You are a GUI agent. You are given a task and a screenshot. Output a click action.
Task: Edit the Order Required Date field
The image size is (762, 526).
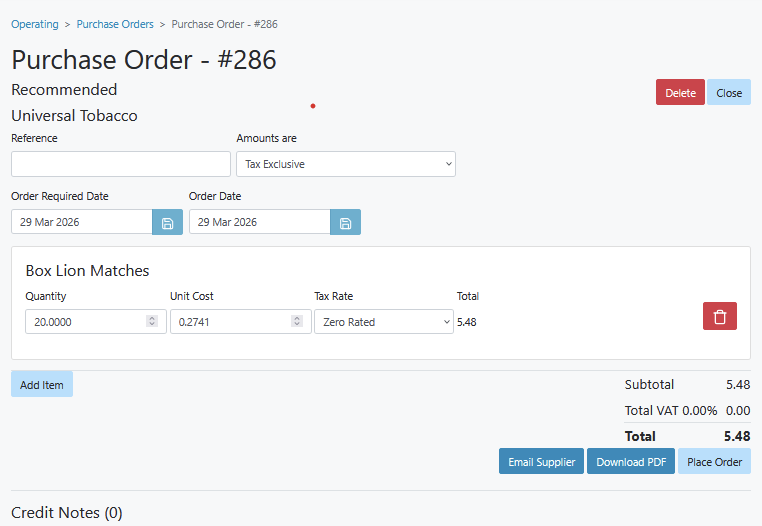pyautogui.click(x=82, y=222)
